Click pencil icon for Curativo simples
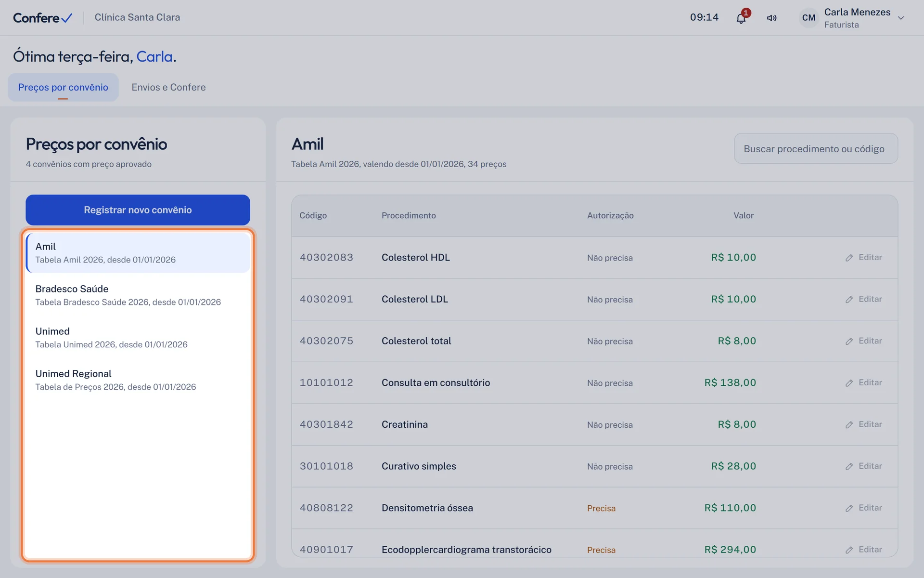The height and width of the screenshot is (578, 924). [x=849, y=466]
